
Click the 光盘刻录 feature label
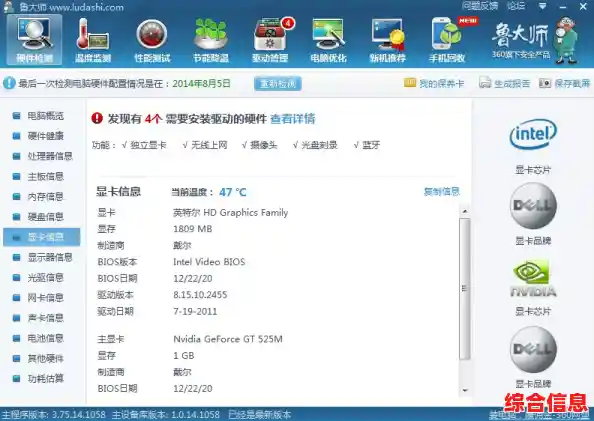(319, 145)
